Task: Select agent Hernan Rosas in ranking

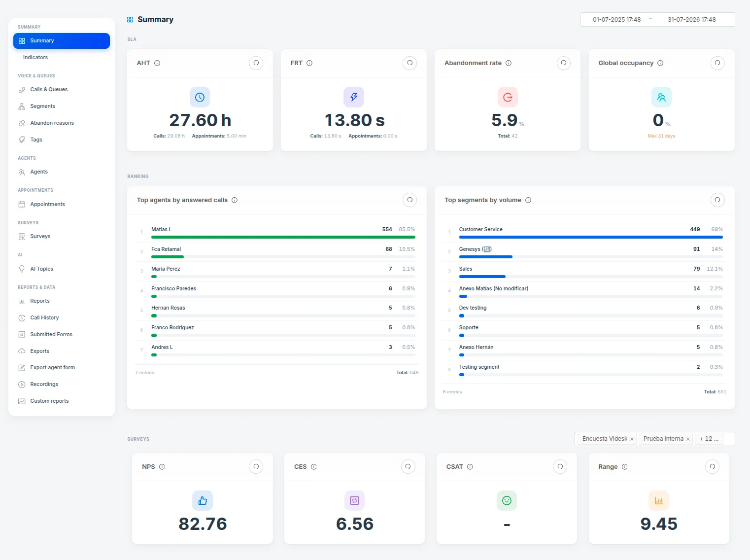Action: click(x=277, y=311)
